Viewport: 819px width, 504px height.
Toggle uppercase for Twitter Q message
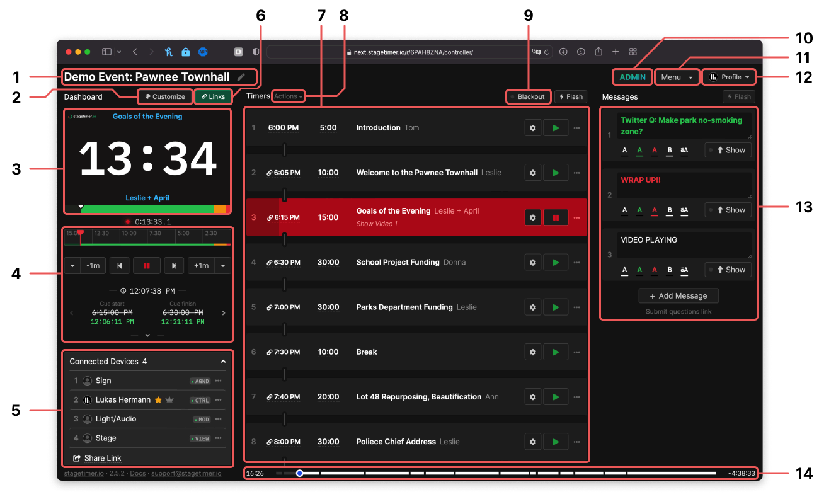pos(684,151)
